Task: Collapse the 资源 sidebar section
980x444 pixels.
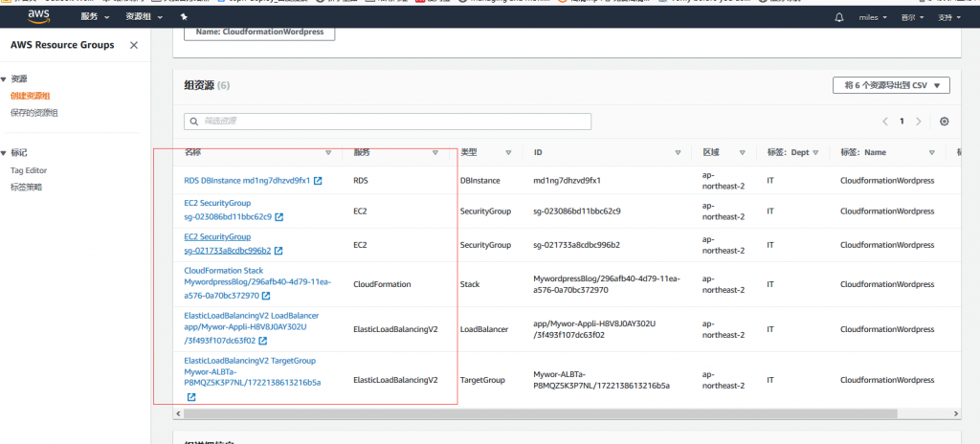Action: coord(5,79)
